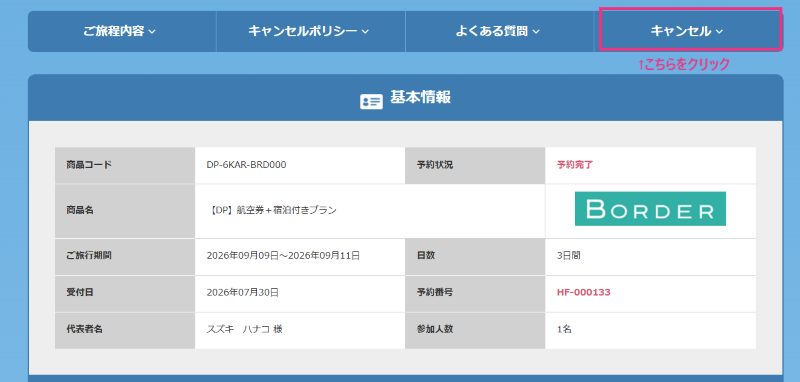The height and width of the screenshot is (382, 800).
Task: Click travel period 2026年09月09日～2026年09月11日
Action: click(283, 256)
